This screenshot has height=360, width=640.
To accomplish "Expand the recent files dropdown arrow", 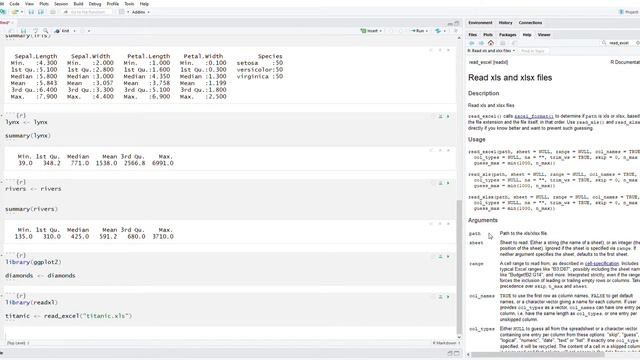I will [21, 12].
